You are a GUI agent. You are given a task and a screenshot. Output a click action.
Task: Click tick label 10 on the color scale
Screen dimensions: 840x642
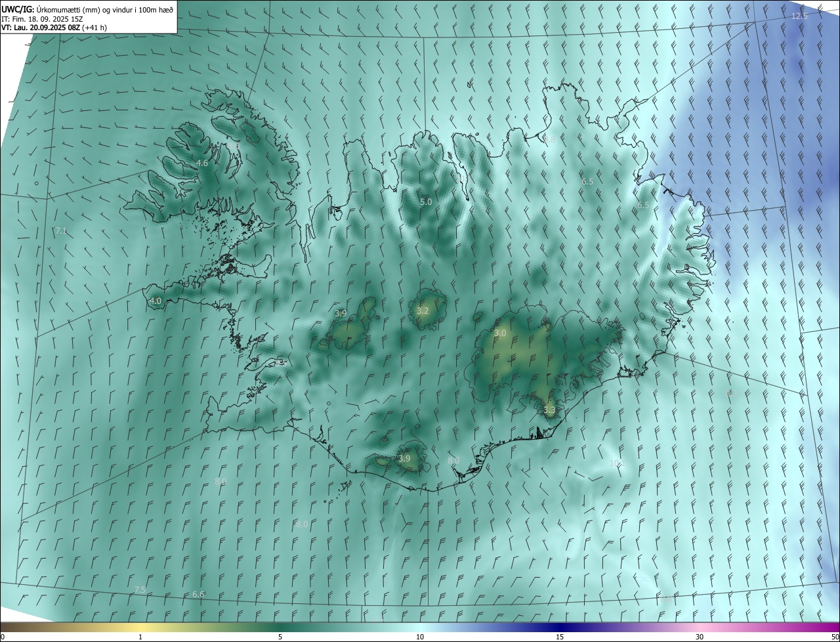click(x=420, y=637)
